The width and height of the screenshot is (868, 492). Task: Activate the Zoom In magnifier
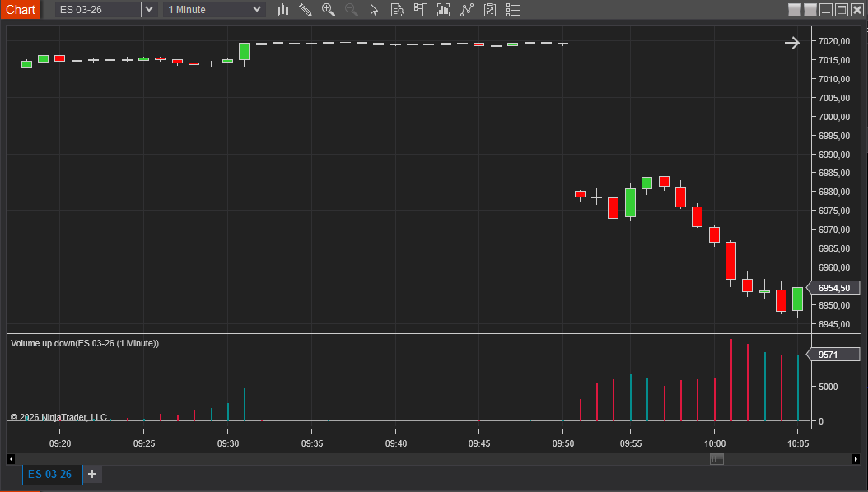329,9
